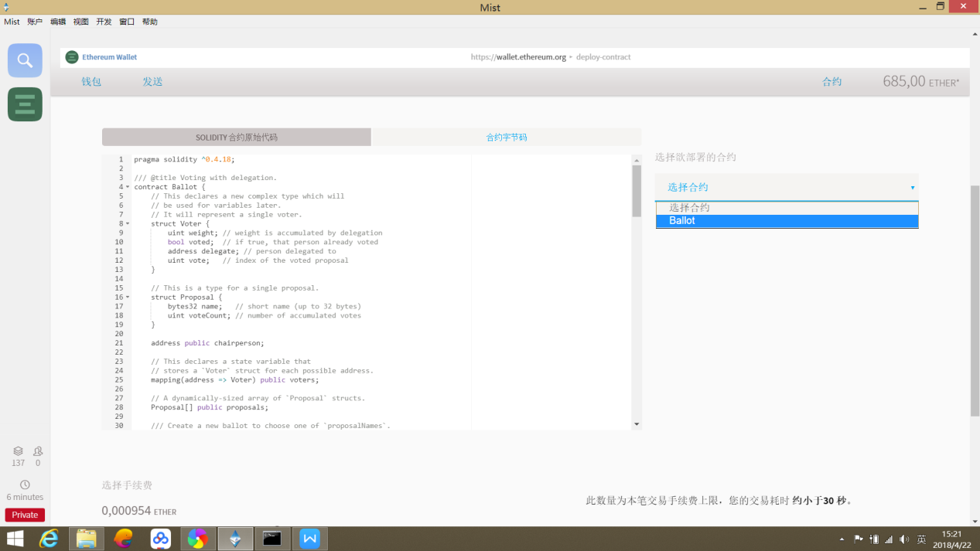Open the Mist browse search icon
The image size is (980, 551).
(25, 60)
